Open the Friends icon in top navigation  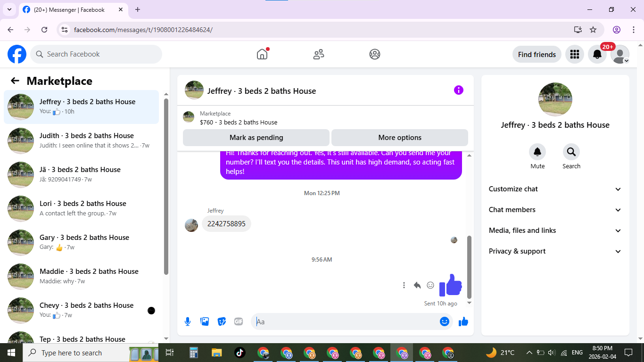point(319,54)
